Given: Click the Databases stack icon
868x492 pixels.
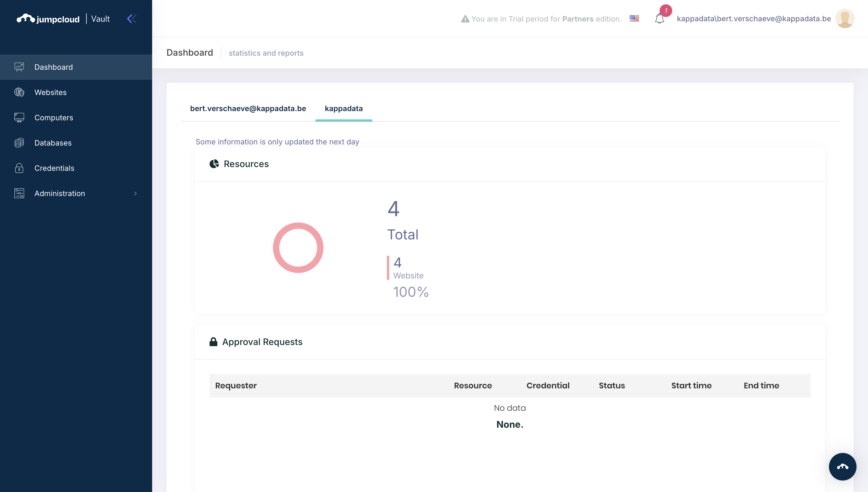Looking at the screenshot, I should [19, 143].
